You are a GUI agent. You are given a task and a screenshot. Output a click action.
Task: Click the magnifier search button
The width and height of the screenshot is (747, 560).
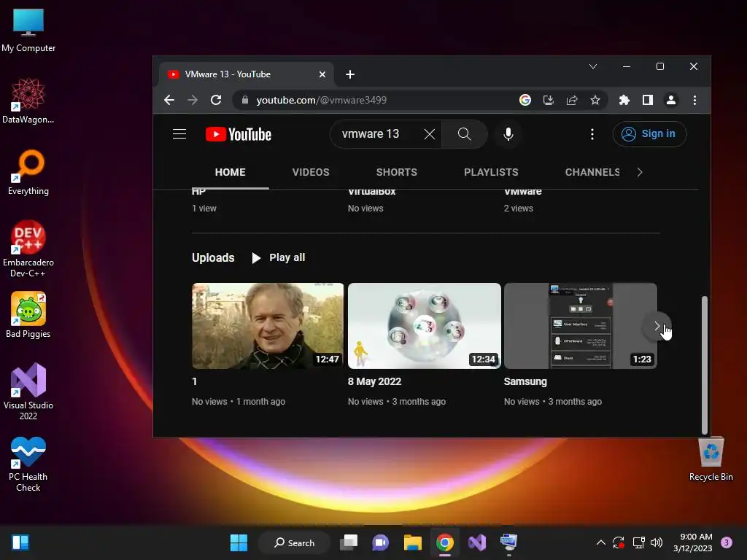coord(465,134)
